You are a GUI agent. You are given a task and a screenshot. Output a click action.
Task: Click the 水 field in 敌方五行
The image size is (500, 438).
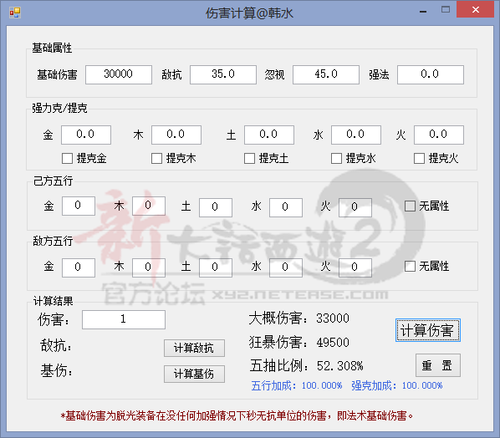(286, 268)
